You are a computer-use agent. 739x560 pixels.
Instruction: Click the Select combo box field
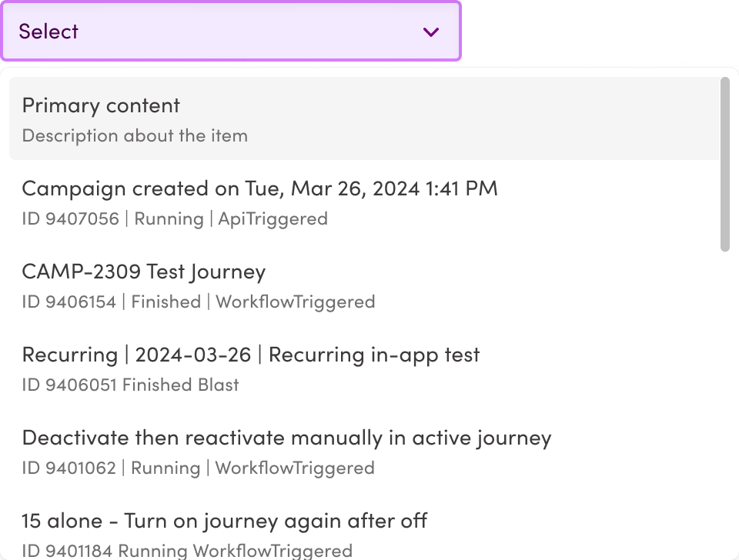[x=231, y=32]
